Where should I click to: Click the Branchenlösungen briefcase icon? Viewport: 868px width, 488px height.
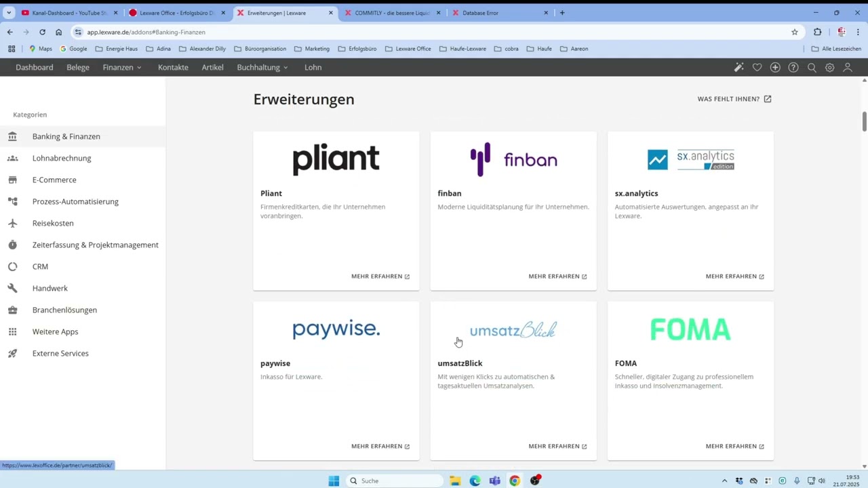pyautogui.click(x=12, y=310)
